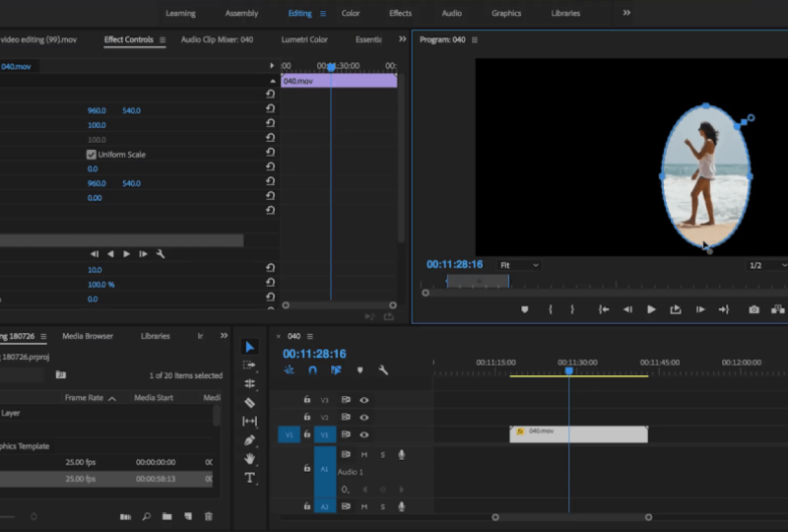The height and width of the screenshot is (532, 788).
Task: Open 040 sequence panel menu
Action: (x=309, y=336)
